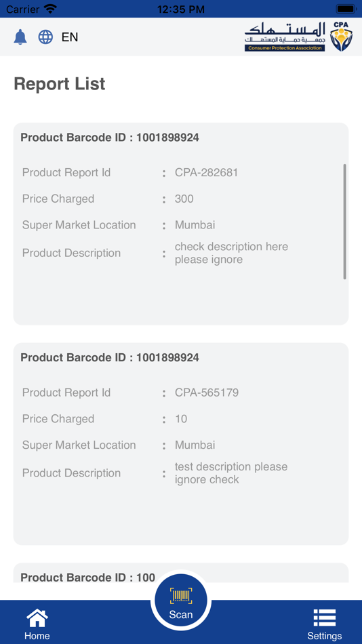Viewport: 362px width, 644px height.
Task: Click Price Charged value 300
Action: tap(184, 199)
